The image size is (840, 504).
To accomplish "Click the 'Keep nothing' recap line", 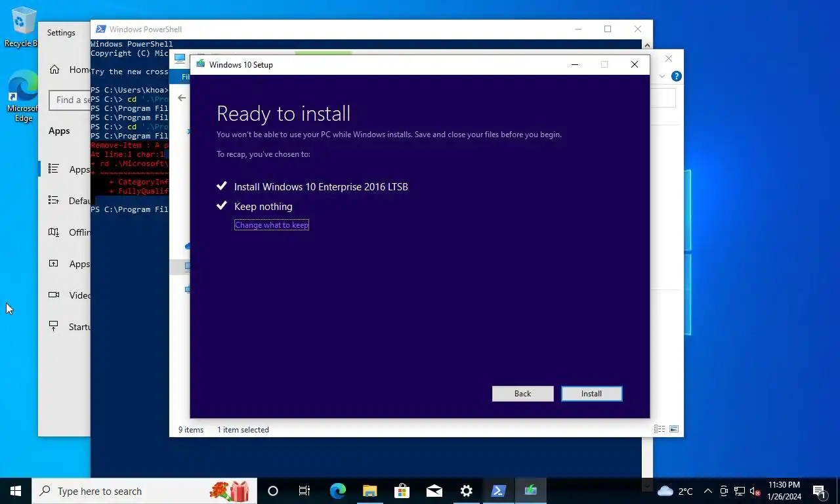I will tap(263, 207).
